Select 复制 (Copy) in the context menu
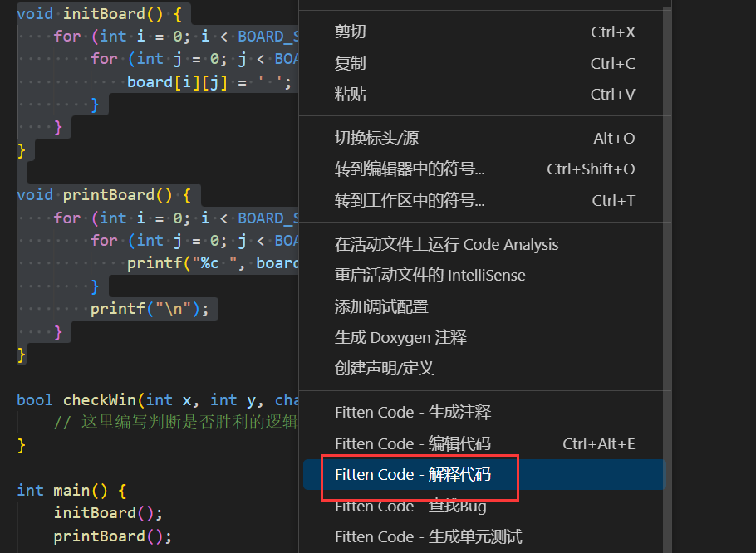756x553 pixels. 484,63
